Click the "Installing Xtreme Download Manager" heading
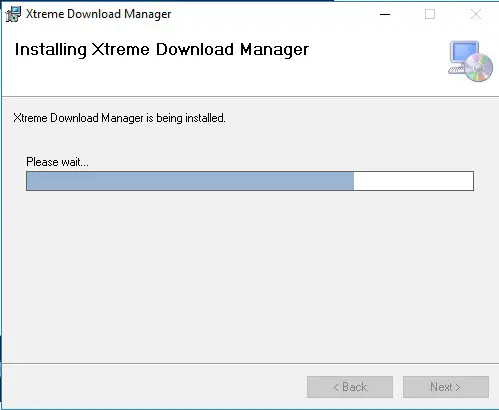The width and height of the screenshot is (499, 410). (x=162, y=50)
